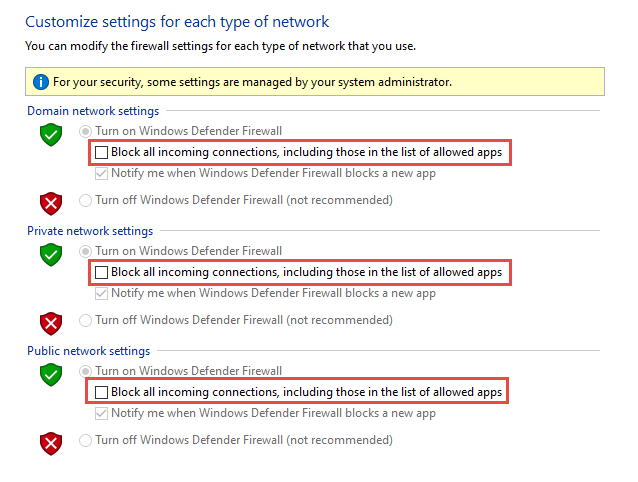This screenshot has height=482, width=638.
Task: Enable Block all incoming connections for Domain network
Action: point(101,152)
